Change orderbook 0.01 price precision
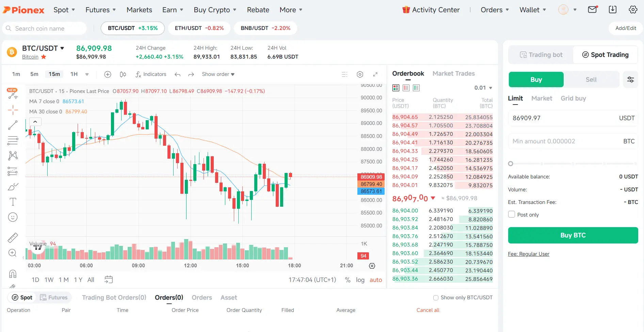644x332 pixels. pos(483,88)
